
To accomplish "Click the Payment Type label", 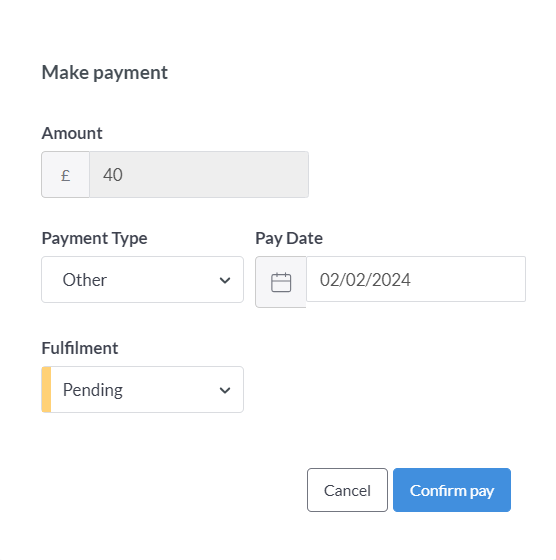I will point(95,239).
